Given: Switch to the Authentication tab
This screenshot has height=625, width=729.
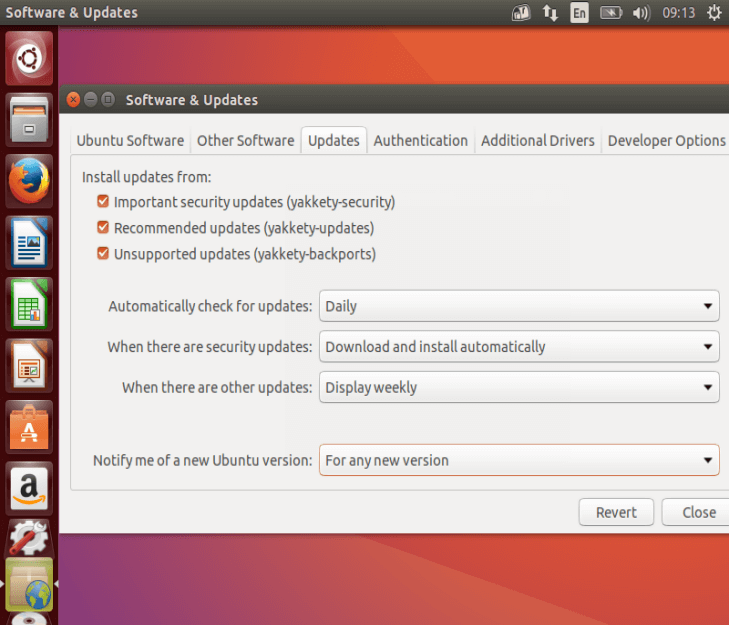Looking at the screenshot, I should tap(421, 140).
